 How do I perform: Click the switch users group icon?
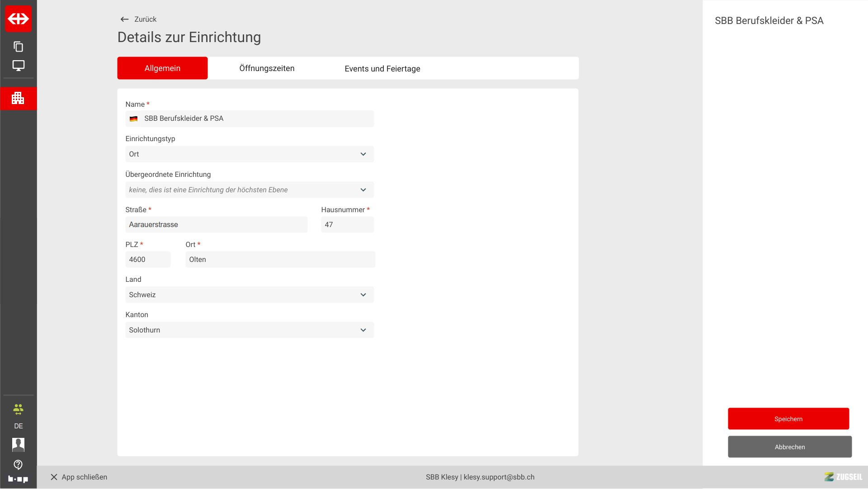tap(18, 410)
